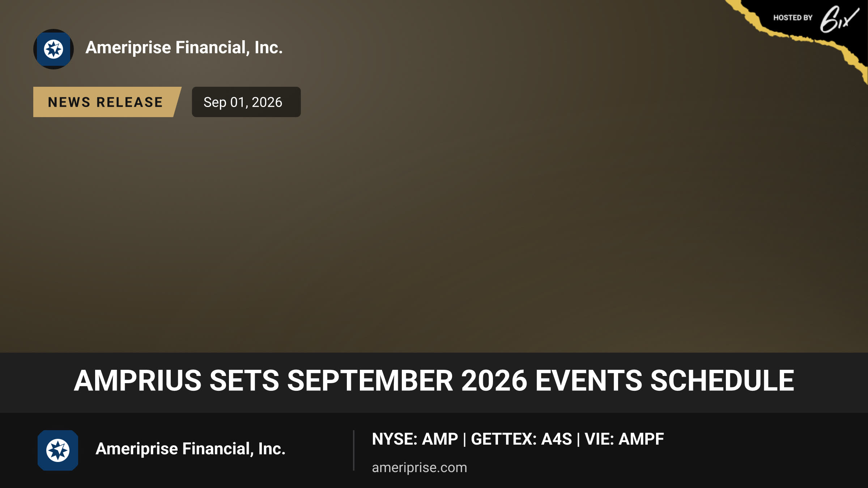This screenshot has width=868, height=488.
Task: Click EVENTS SCHEDULE in the headline
Action: tap(665, 381)
